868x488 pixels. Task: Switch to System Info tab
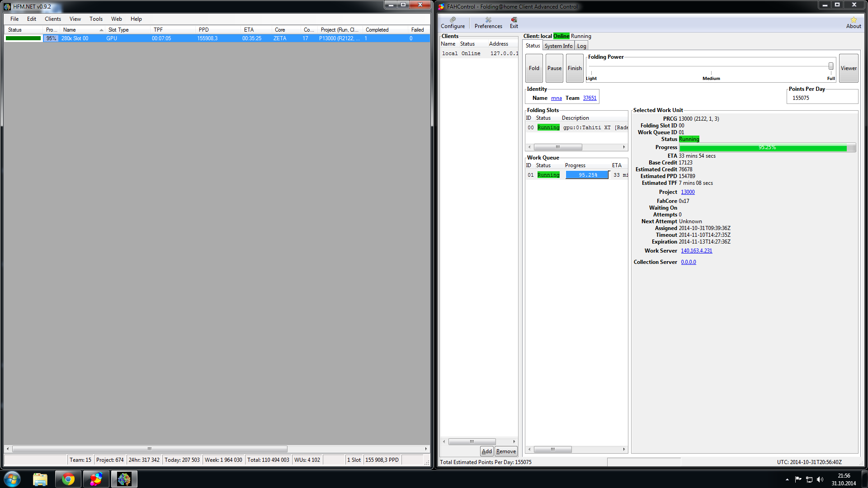(558, 46)
